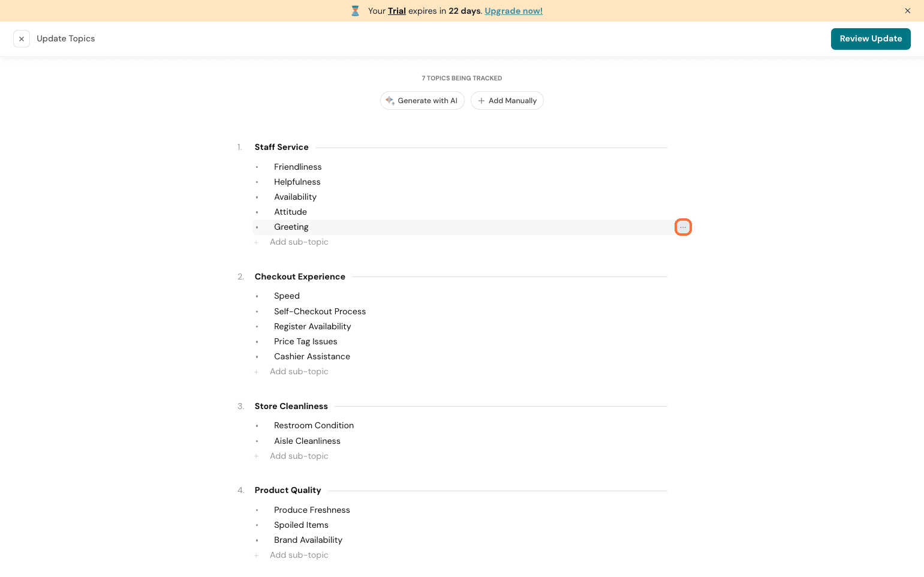Add sub-topic under Store Cleanliness
Image resolution: width=924 pixels, height=577 pixels.
coord(299,456)
